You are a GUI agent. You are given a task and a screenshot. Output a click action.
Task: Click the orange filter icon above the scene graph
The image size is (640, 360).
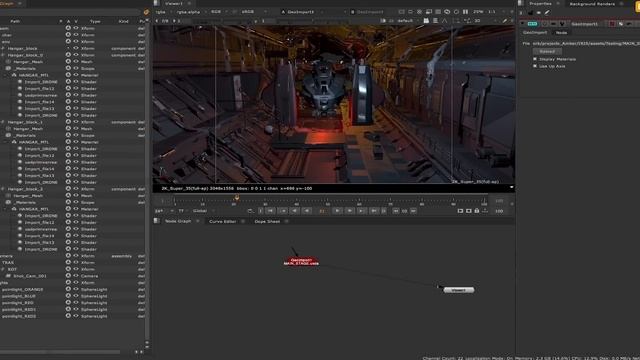tap(146, 12)
